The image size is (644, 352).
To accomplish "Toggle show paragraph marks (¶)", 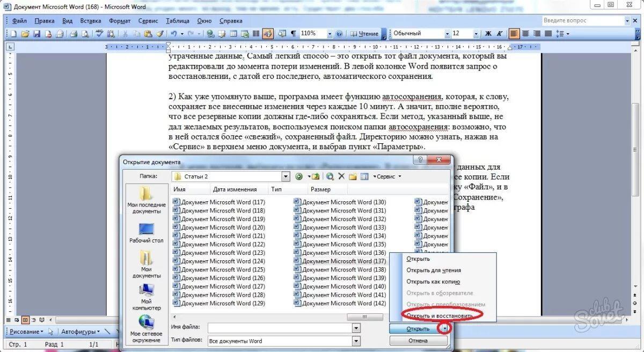I will click(293, 33).
